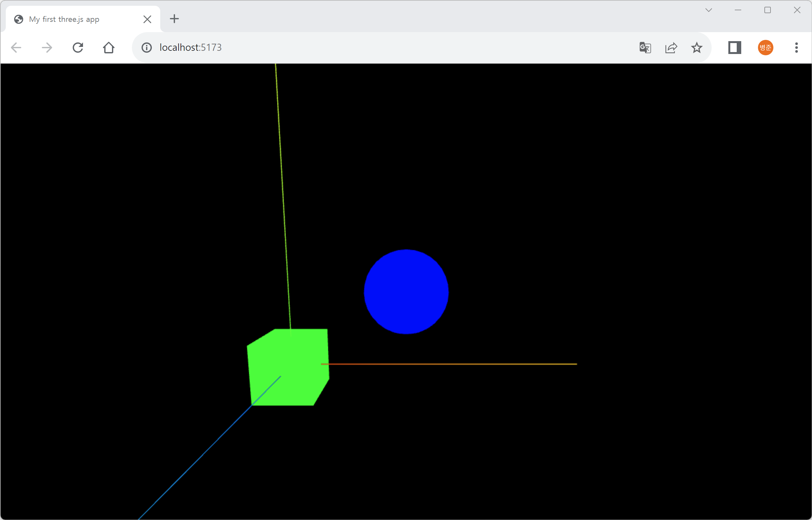View site information icon

click(x=147, y=48)
